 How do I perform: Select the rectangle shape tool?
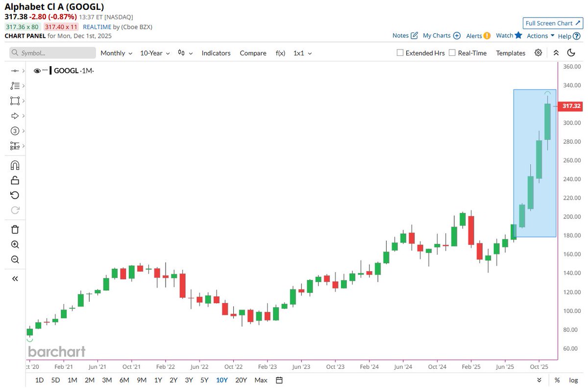[x=15, y=101]
